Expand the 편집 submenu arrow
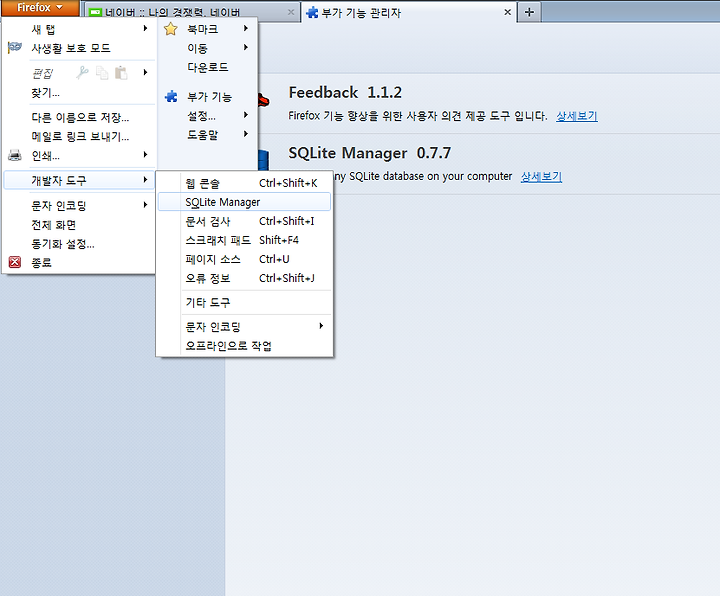 [x=145, y=72]
